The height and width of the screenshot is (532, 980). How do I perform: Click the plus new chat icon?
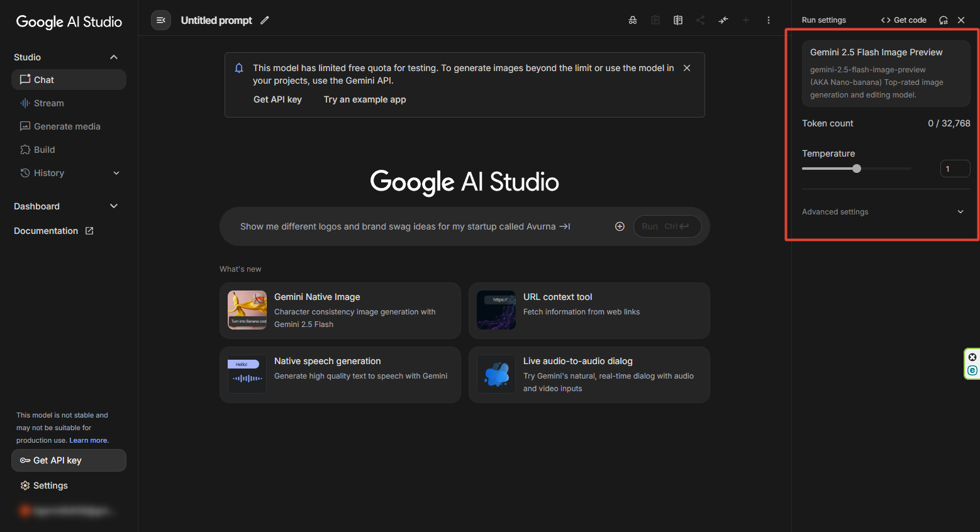pyautogui.click(x=746, y=20)
